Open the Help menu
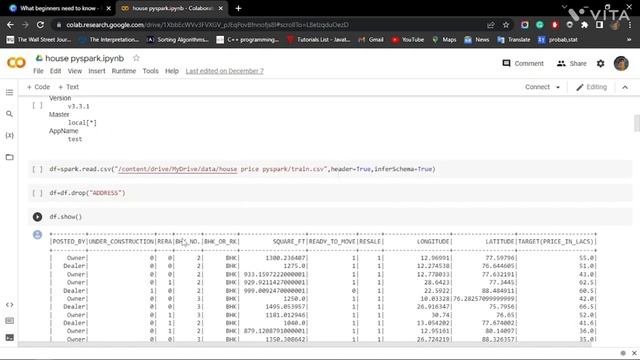Screen dimensions: 640x360 click(172, 71)
